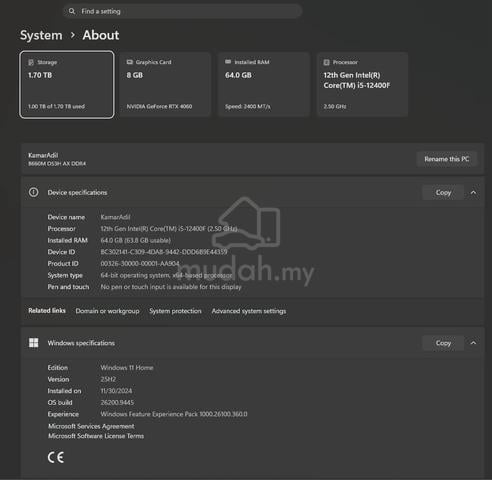Open the Graphics Card 8 GB card

(165, 84)
